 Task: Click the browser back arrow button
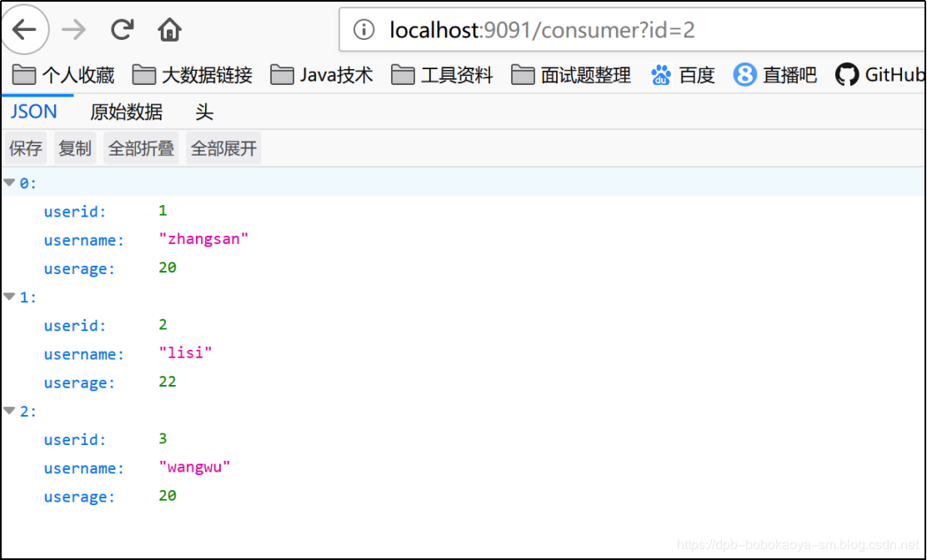(25, 29)
